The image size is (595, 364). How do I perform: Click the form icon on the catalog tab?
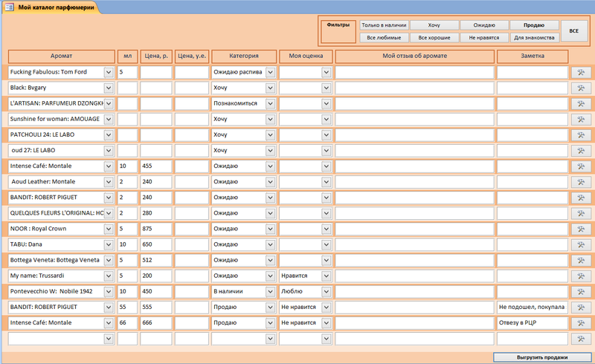[9, 7]
